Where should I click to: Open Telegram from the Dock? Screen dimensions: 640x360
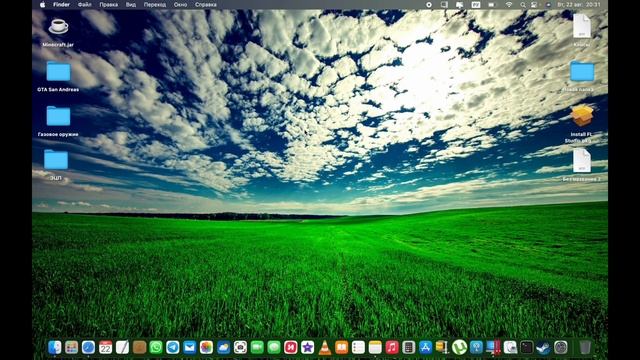pos(173,347)
